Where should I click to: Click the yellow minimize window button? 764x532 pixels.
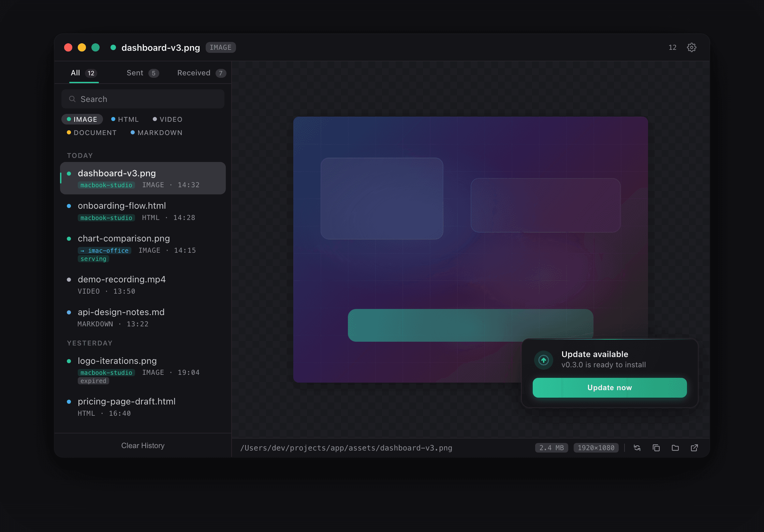82,47
